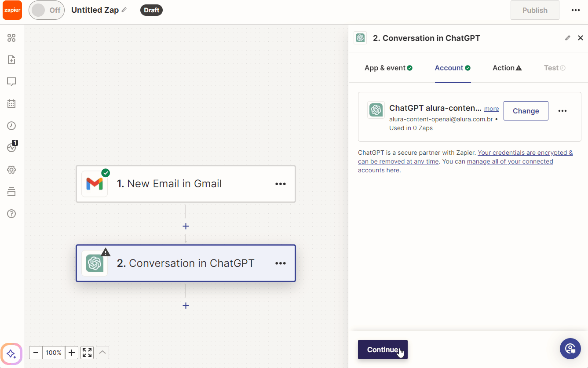Click the Gmail app icon
588x368 pixels.
pos(95,184)
